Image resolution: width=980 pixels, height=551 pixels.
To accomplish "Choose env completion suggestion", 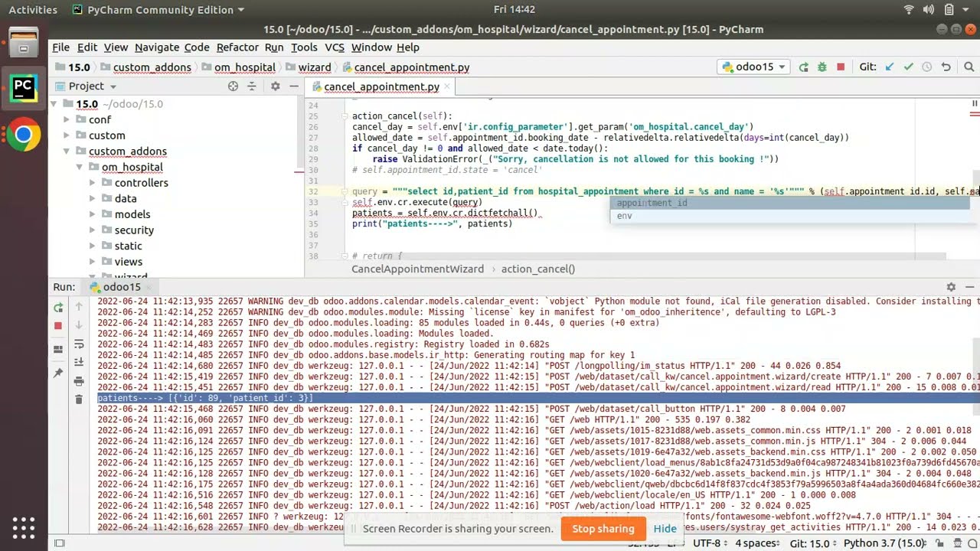I will pyautogui.click(x=794, y=216).
